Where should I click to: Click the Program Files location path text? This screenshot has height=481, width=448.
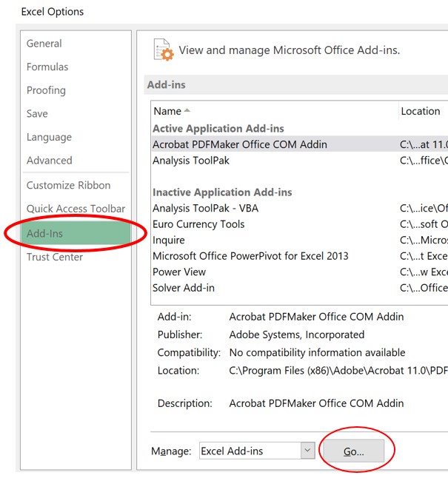pyautogui.click(x=338, y=371)
